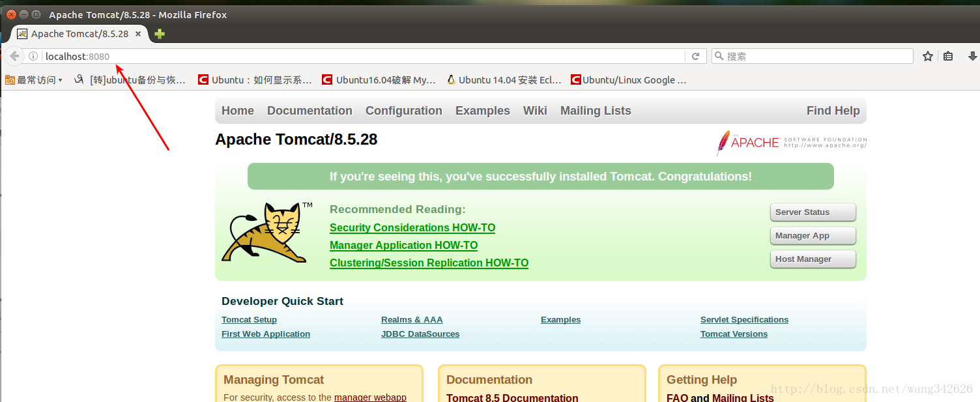Open the Examples quick start link

click(560, 320)
